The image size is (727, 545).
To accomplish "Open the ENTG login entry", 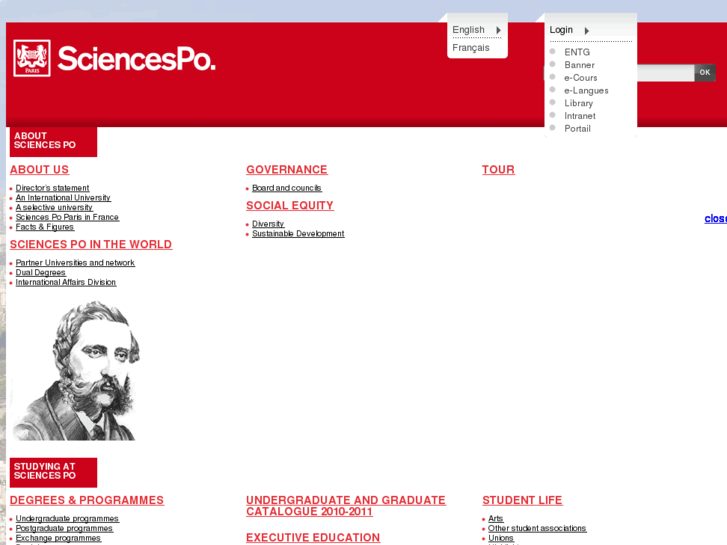I will click(x=577, y=52).
